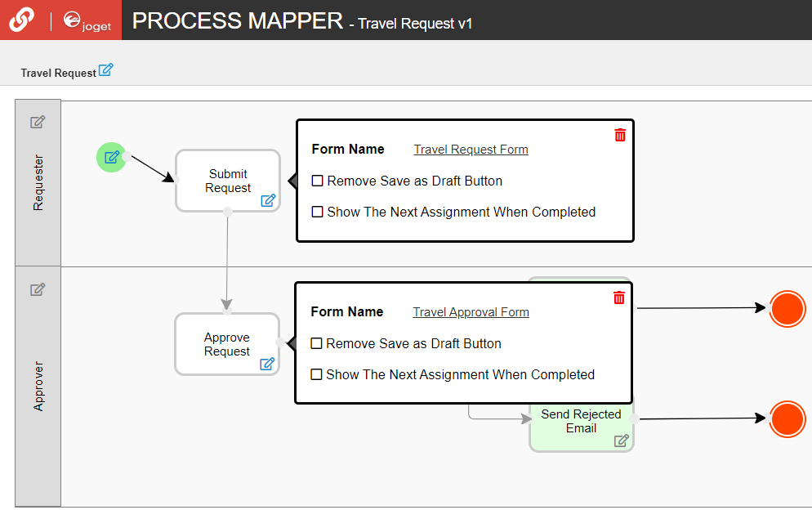Edit the Approver swimlane participant

(x=38, y=289)
